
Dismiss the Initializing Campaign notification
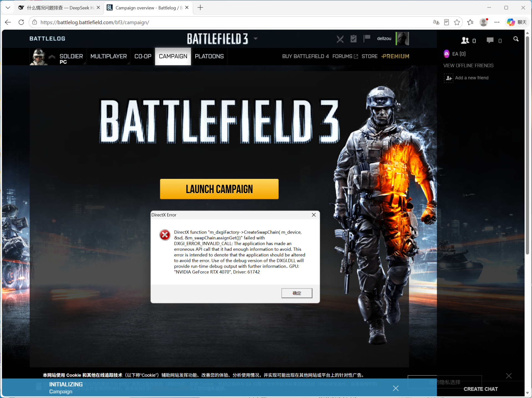click(396, 388)
